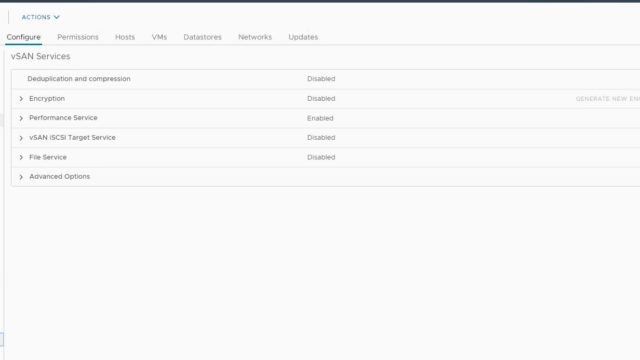Expand the Performance Service row chevron
640x360 pixels.
[21, 118]
